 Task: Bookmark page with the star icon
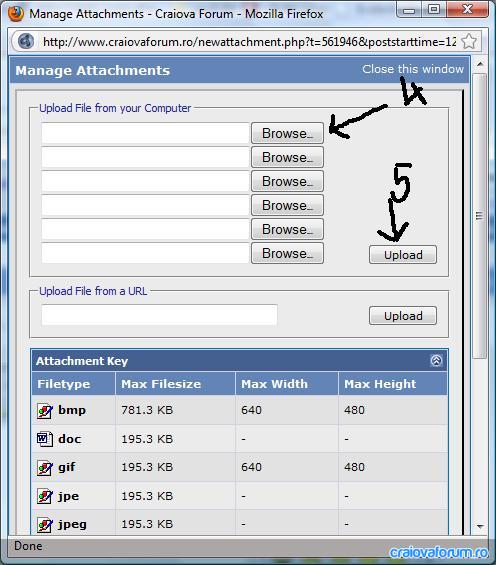[469, 41]
